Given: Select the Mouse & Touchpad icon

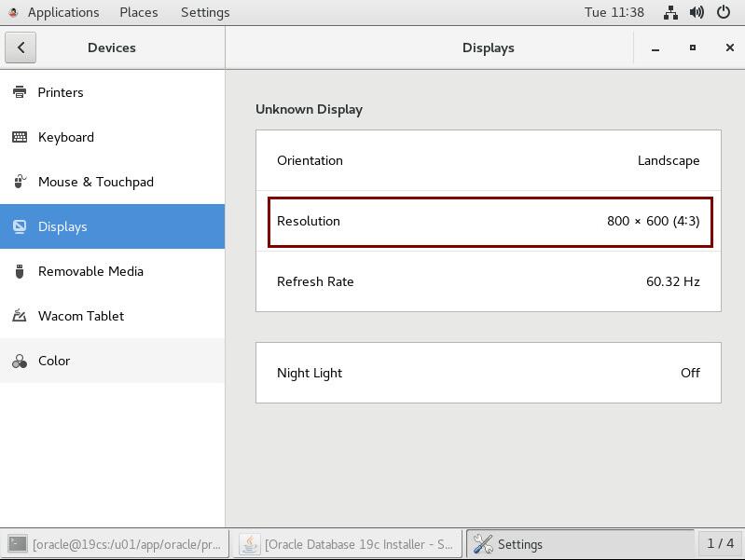Looking at the screenshot, I should tap(20, 182).
